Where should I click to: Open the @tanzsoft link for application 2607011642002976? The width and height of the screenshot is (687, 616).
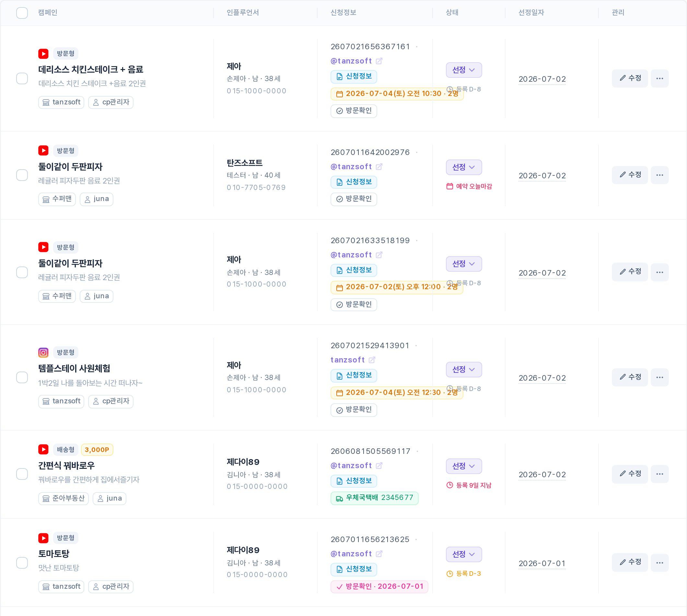tap(351, 167)
